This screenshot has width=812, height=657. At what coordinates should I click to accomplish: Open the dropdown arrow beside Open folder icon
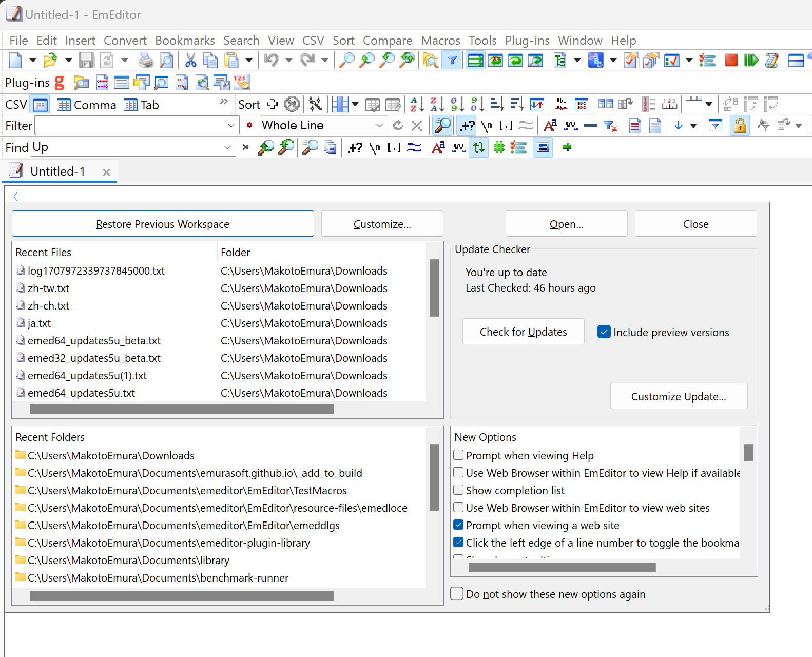tap(68, 61)
